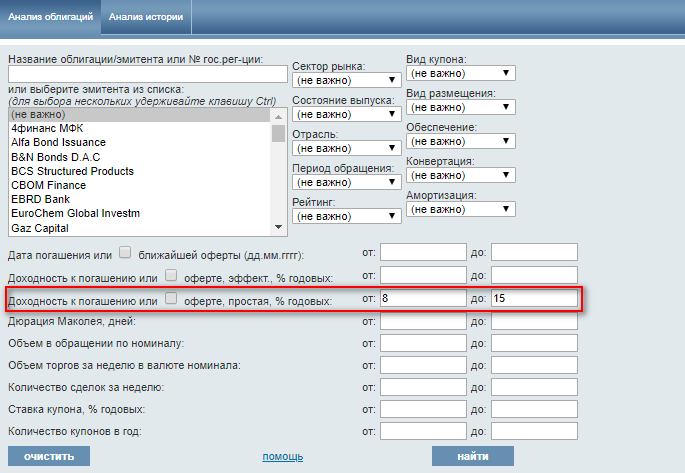Click the issuer list scrollbar down arrow
Screen dimensions: 685x473
pos(278,228)
